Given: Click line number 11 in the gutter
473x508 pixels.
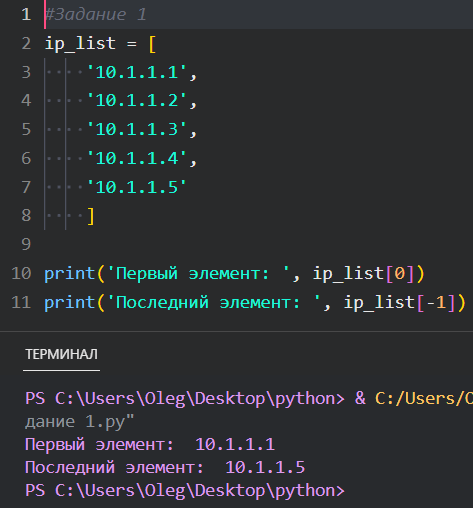Looking at the screenshot, I should (21, 303).
